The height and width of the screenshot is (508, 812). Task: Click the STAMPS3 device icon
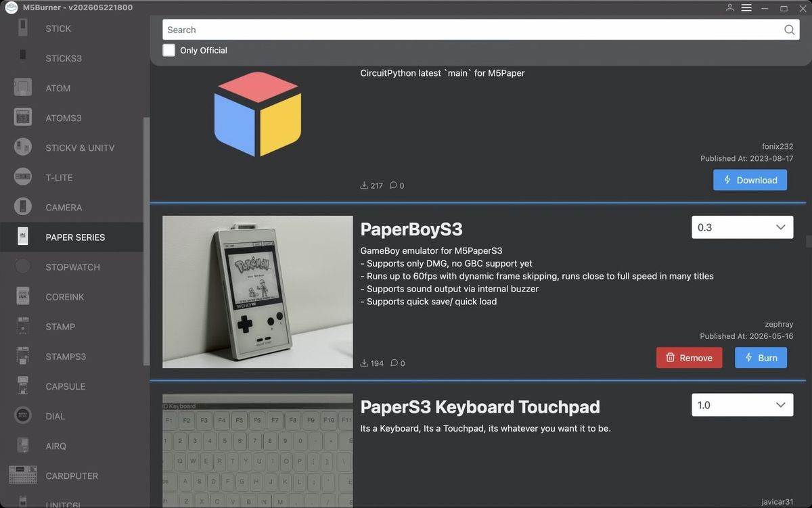[23, 356]
